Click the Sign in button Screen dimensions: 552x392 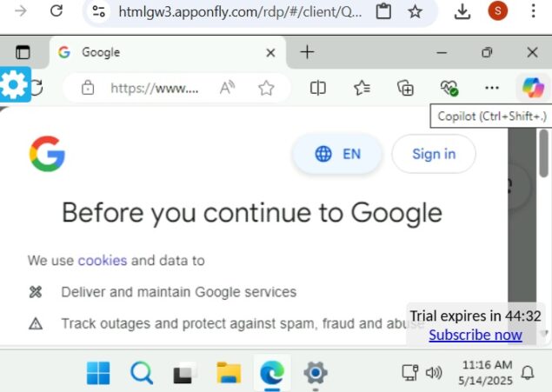pyautogui.click(x=433, y=154)
